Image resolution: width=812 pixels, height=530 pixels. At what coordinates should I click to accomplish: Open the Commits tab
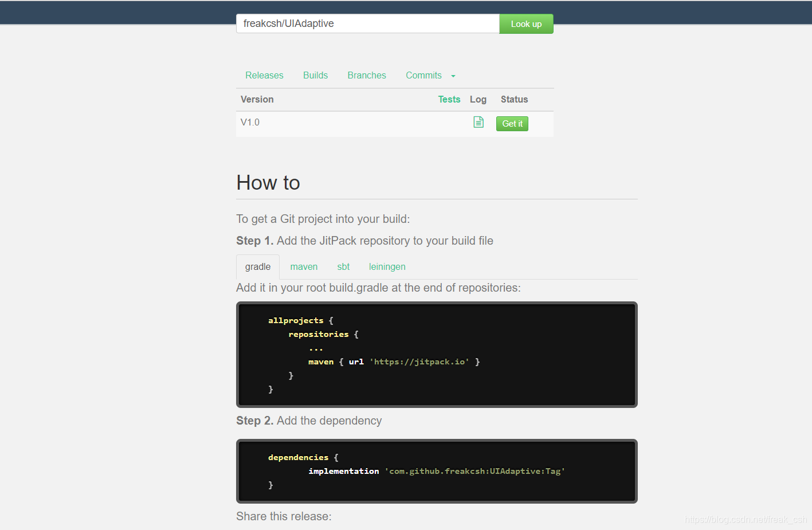click(x=424, y=76)
